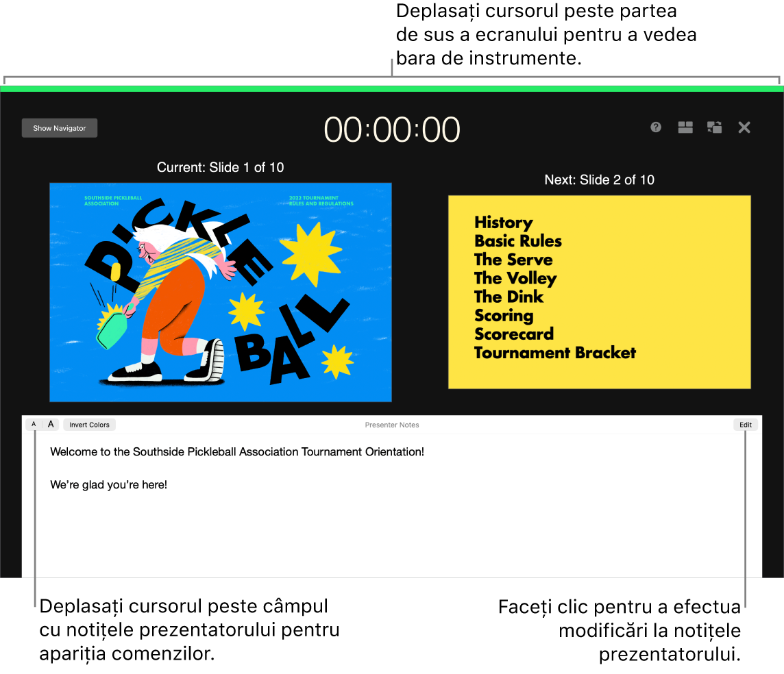
Task: Click the green strip revealing the toolbar
Action: pyautogui.click(x=392, y=89)
